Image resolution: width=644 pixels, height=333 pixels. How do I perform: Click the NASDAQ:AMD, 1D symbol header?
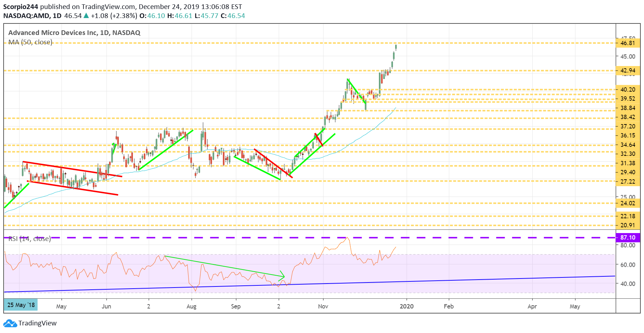point(33,16)
